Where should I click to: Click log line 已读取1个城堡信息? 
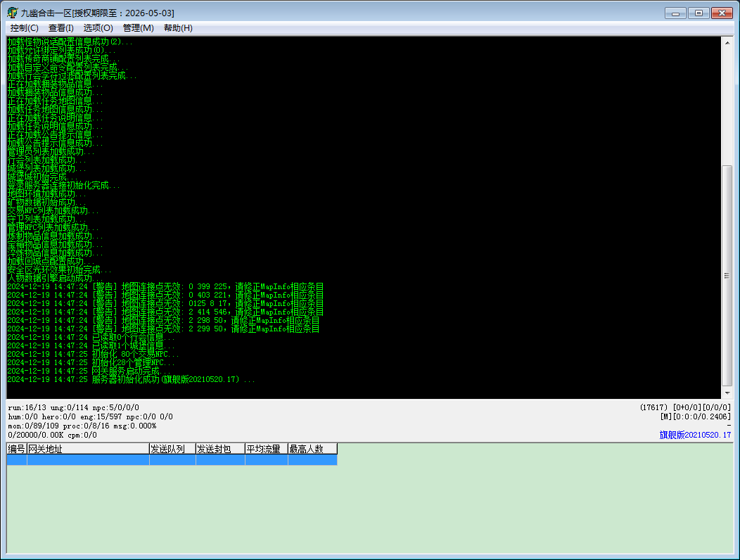[x=91, y=345]
